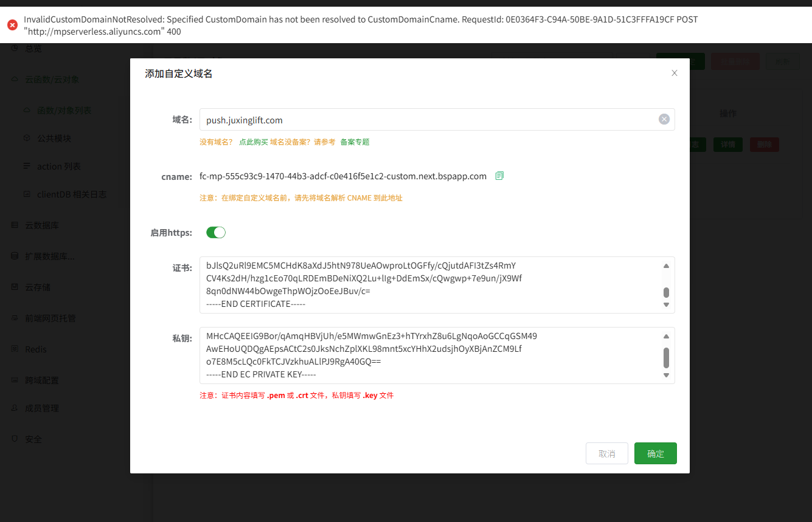Click the database icon beside 扩展数据库

pos(15,256)
